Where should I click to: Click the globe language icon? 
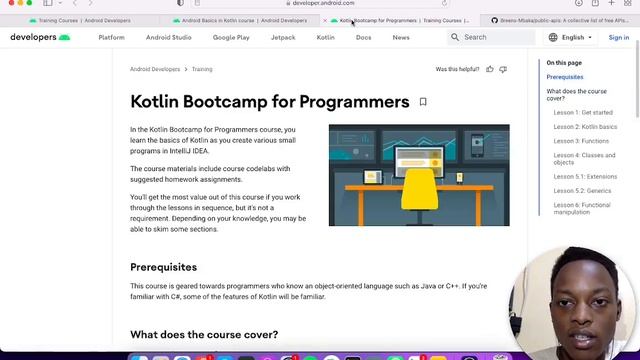[553, 37]
